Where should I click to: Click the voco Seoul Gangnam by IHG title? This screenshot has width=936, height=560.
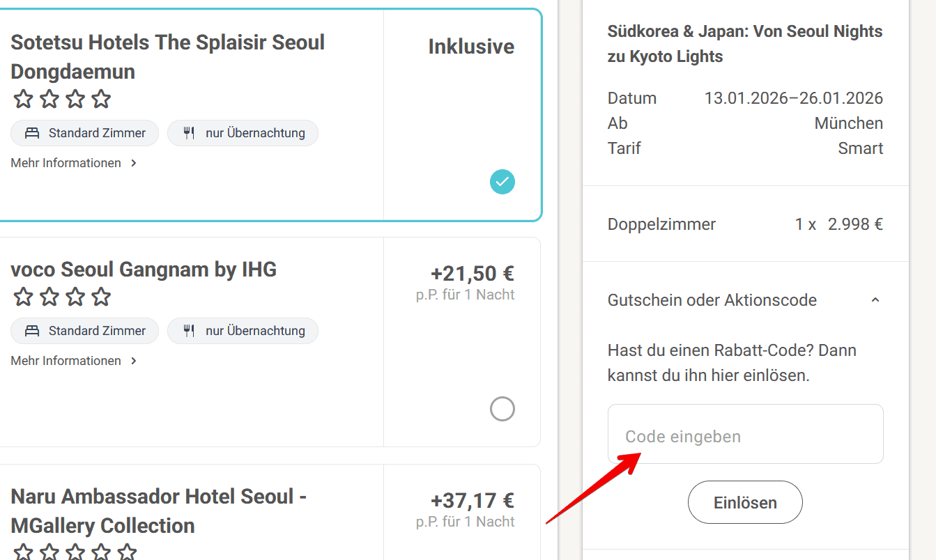[x=144, y=269]
